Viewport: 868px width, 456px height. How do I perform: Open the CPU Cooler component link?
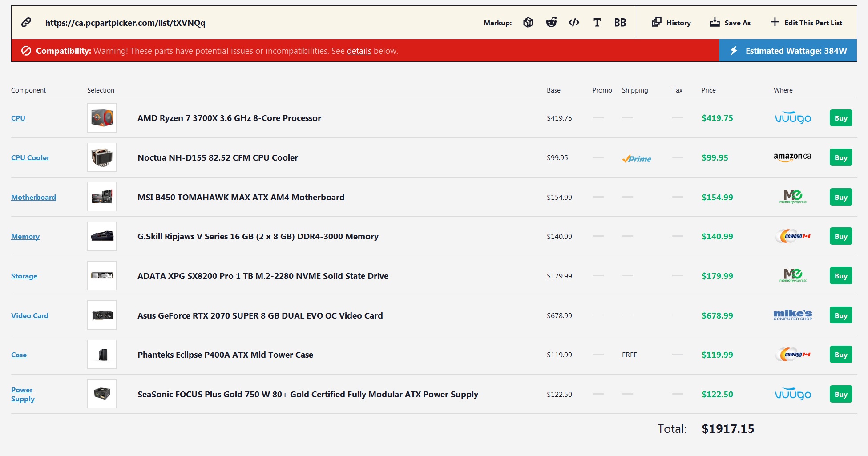point(30,157)
